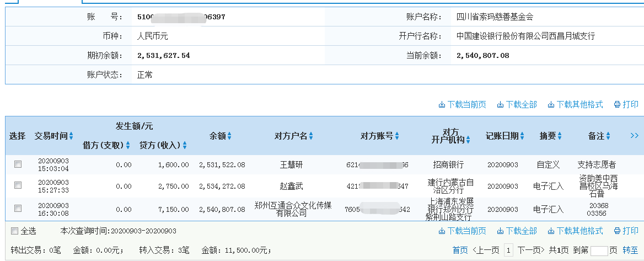Sort by 对方户名 column arrows
This screenshot has height=261, width=644.
coord(311,136)
